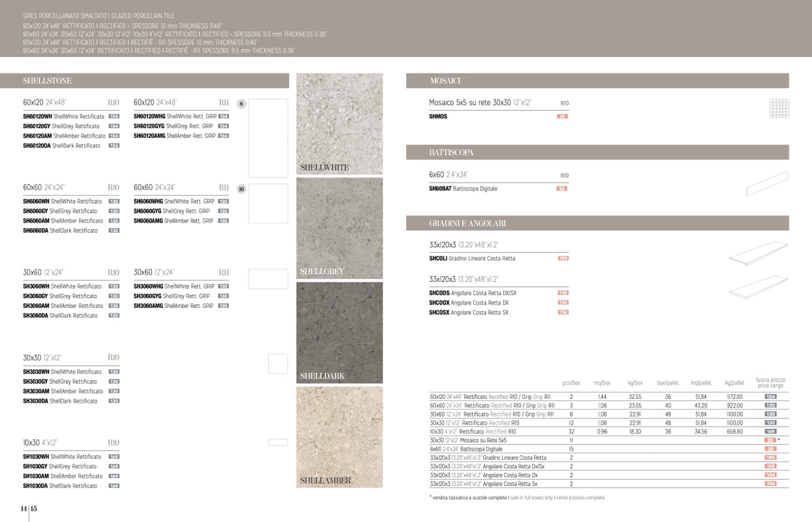Screen dimensions: 812x522
Task: Click the 10x30 small tile outline
Action: click(x=278, y=442)
